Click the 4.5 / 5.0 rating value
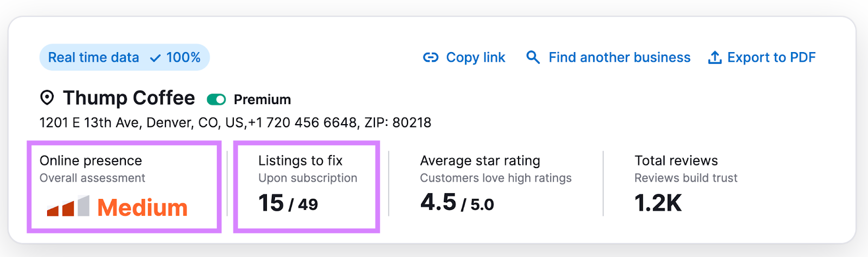The height and width of the screenshot is (257, 868). [457, 203]
